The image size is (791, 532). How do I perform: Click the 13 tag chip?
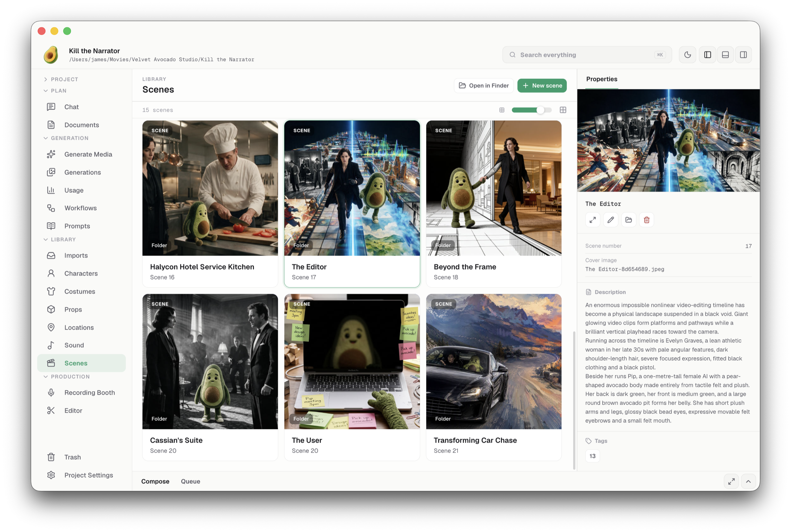click(593, 456)
